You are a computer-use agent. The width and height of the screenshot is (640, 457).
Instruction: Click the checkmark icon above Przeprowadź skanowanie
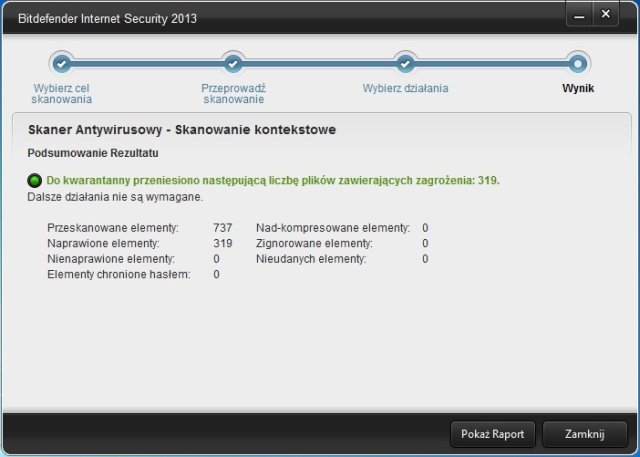click(233, 63)
